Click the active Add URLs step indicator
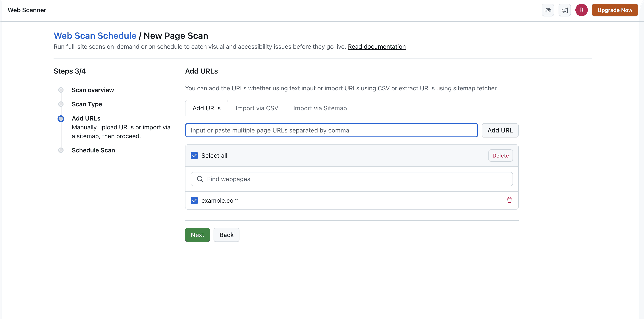644x319 pixels. [61, 119]
